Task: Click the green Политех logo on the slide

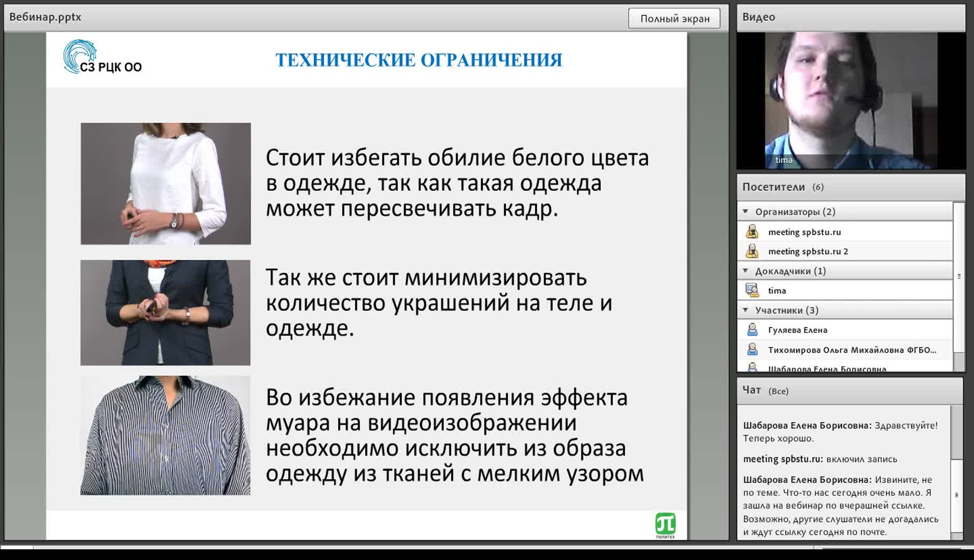Action: [x=665, y=525]
